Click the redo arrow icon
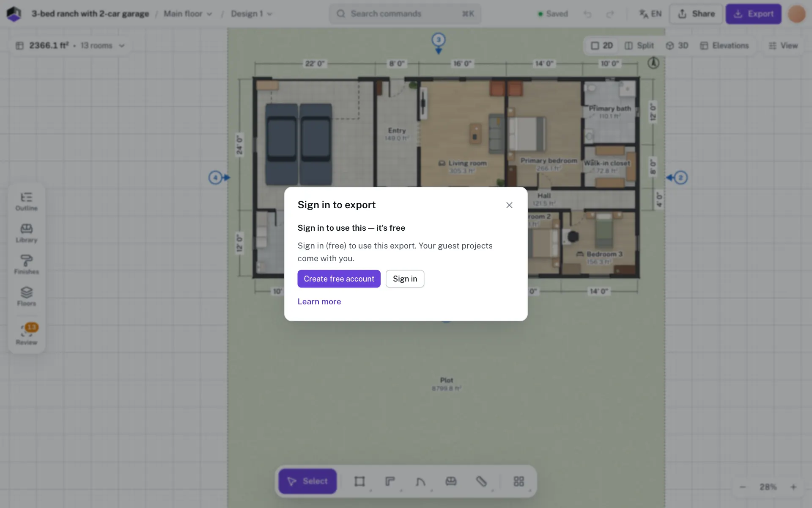This screenshot has width=812, height=508. [610, 14]
